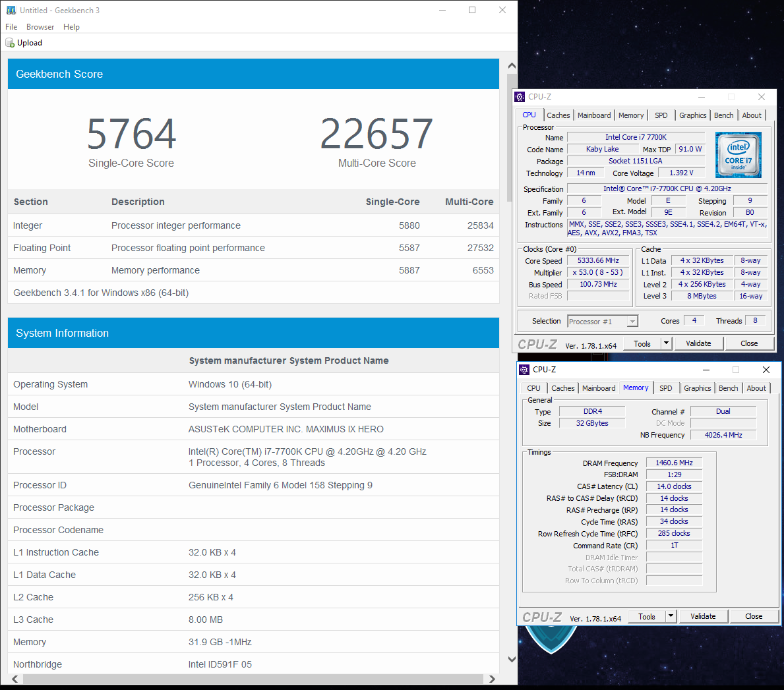Click the Motherboard value MAXIMUS IX HERO

[x=286, y=429]
